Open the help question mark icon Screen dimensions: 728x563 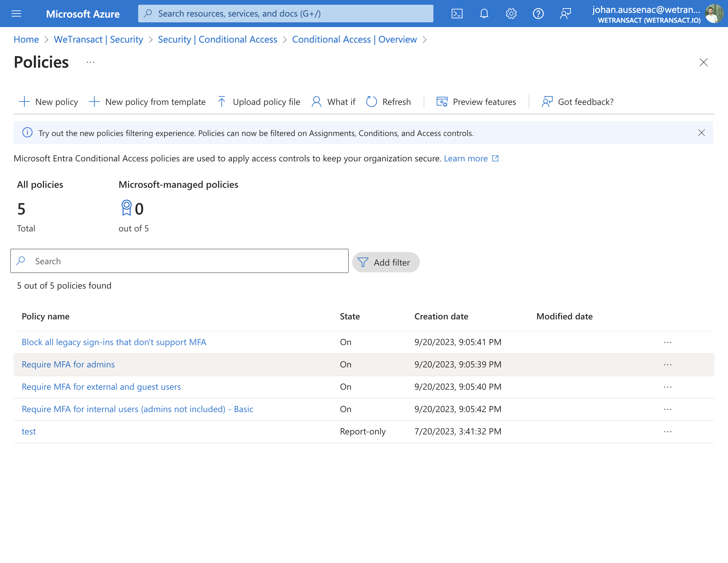[538, 14]
